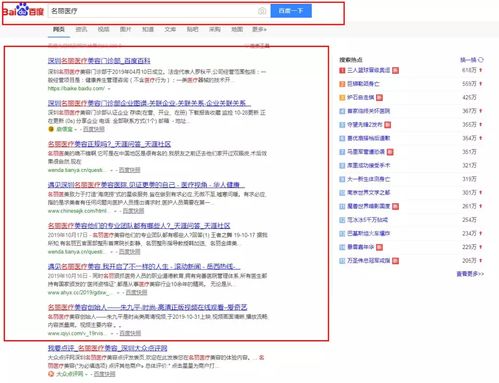Viewport: 499px width, 383px height.
Task: Expand arrow next to www.ahyx.cc URL
Action: coord(118,293)
